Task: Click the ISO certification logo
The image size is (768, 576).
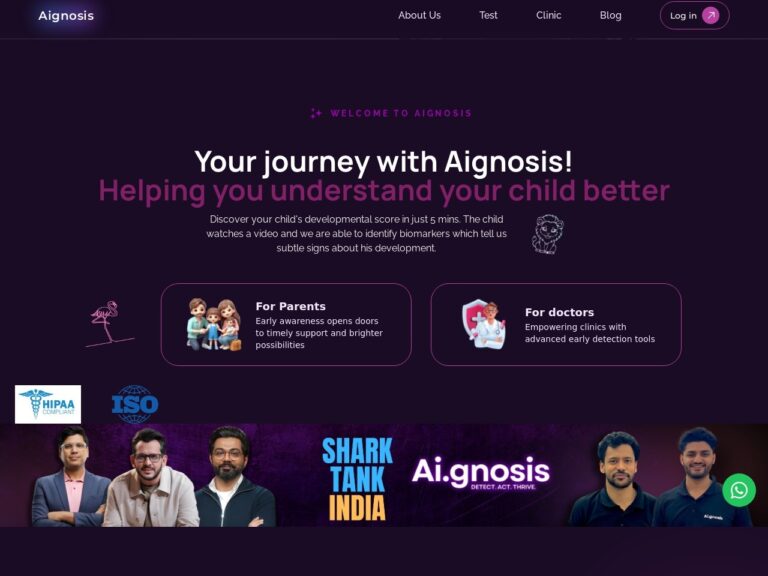Action: [x=135, y=404]
